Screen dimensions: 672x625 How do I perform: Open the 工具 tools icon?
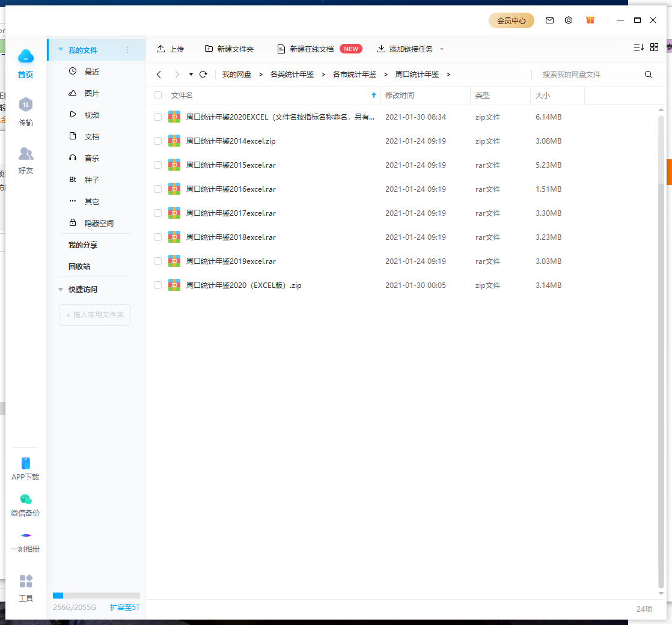26,582
